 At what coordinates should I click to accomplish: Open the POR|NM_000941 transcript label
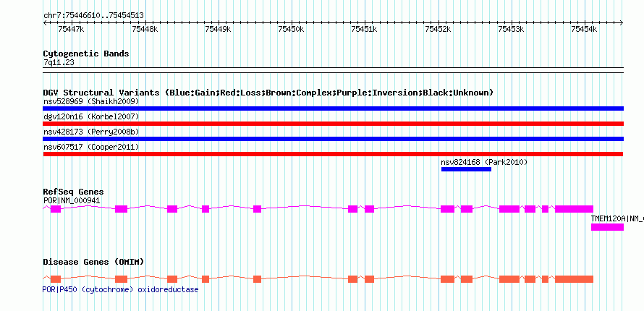[72, 200]
